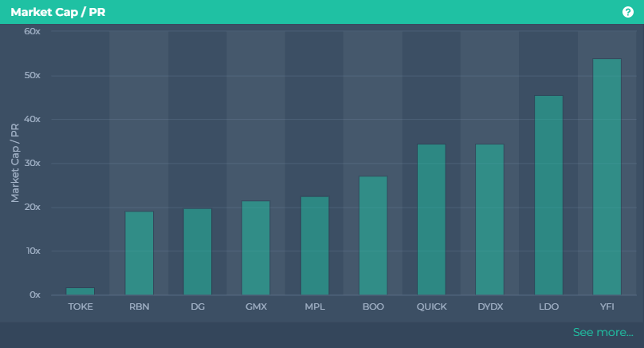The width and height of the screenshot is (644, 348).
Task: Select the TOKE bar in the chart
Action: coord(80,291)
